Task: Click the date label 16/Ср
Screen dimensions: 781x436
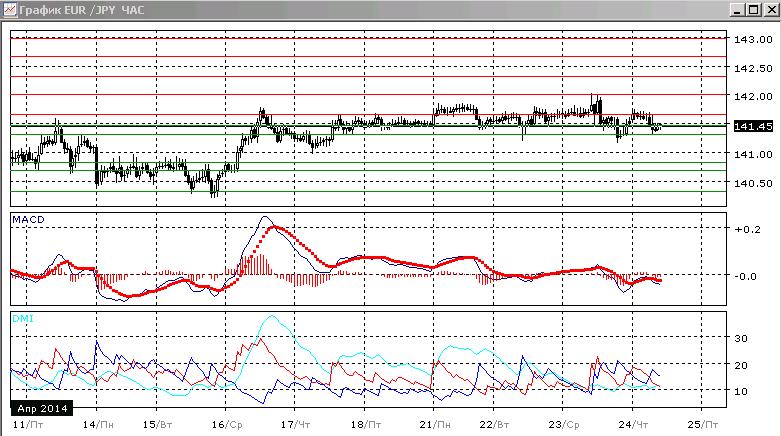Action: click(x=227, y=425)
